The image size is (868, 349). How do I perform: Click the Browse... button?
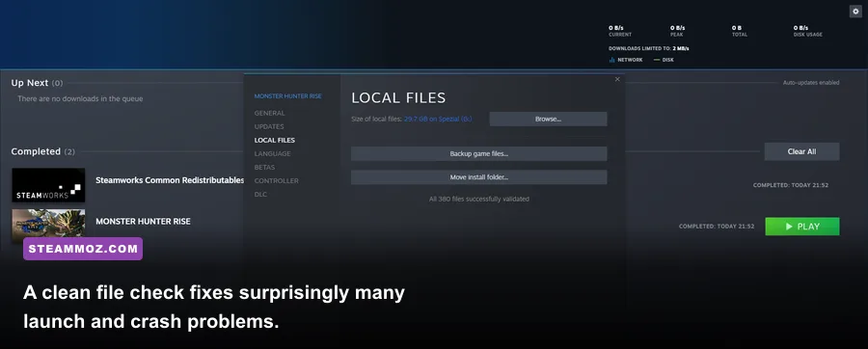click(548, 119)
